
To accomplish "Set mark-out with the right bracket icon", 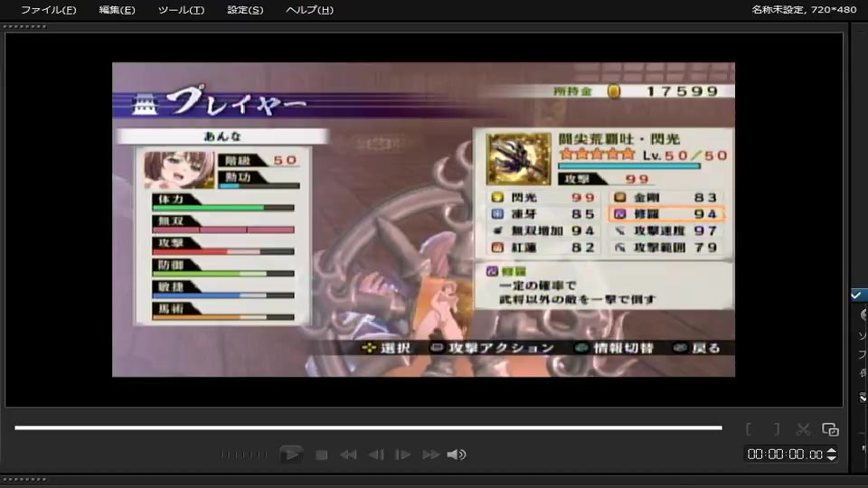I will (x=777, y=429).
